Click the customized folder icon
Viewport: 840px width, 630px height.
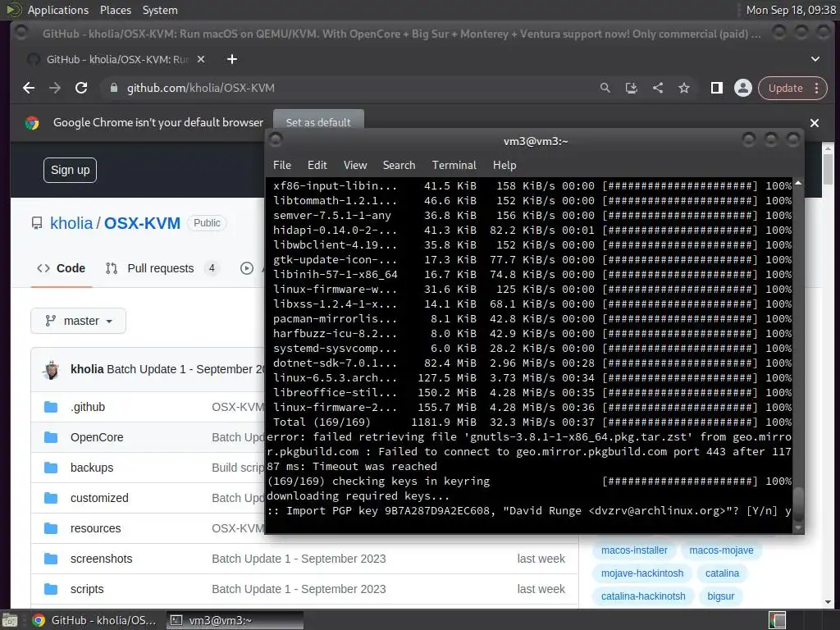pyautogui.click(x=51, y=498)
